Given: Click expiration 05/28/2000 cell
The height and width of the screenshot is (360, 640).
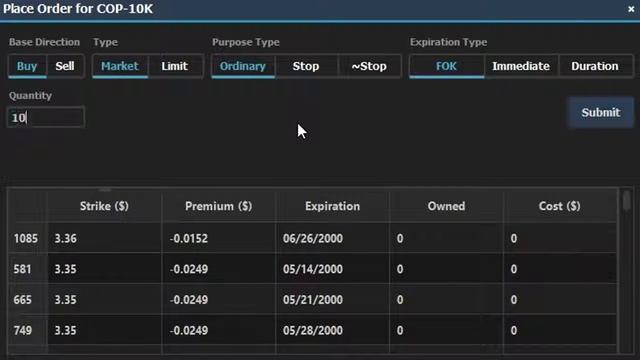Looking at the screenshot, I should (x=332, y=330).
